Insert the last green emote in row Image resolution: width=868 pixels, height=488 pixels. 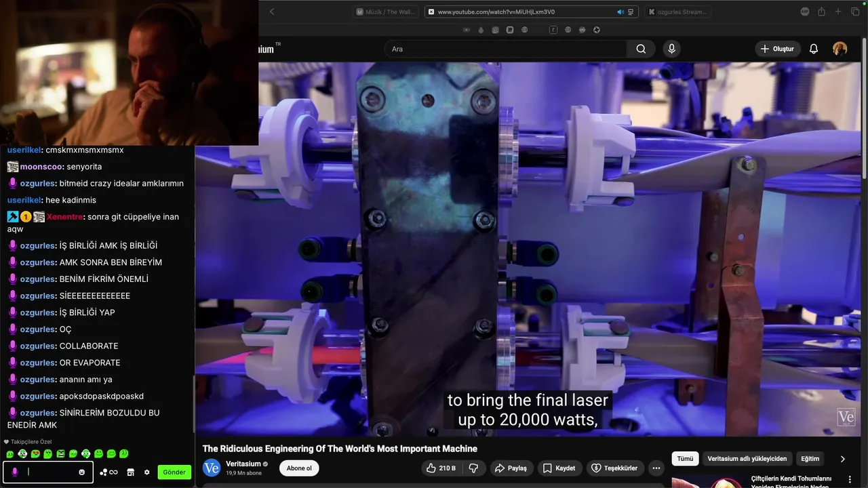pos(123,453)
